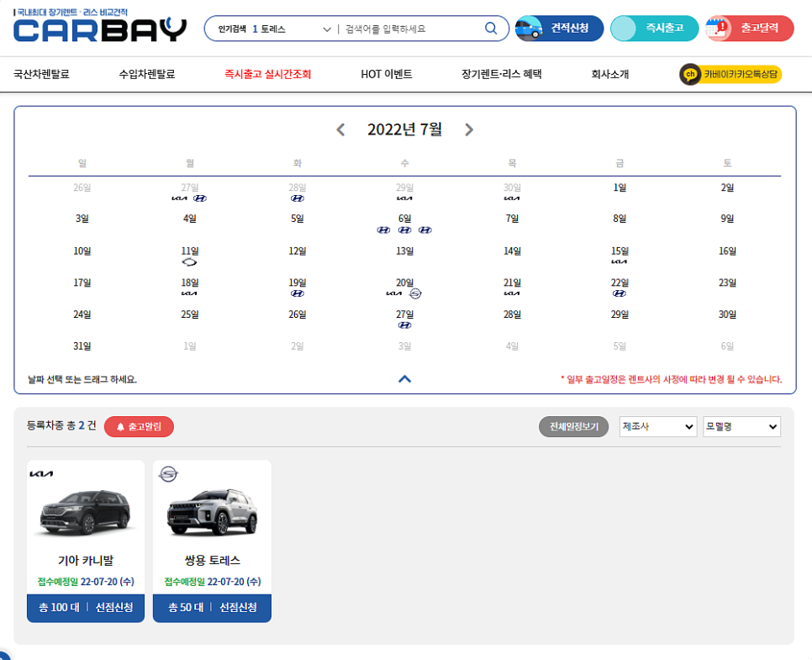Screen dimensions: 812x660
Task: Click Hyundai logo under 19일
Action: coord(298,293)
